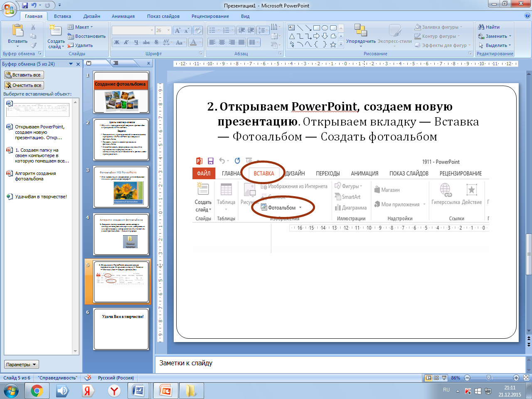Open Microsoft Word from taskbar

[x=138, y=391]
